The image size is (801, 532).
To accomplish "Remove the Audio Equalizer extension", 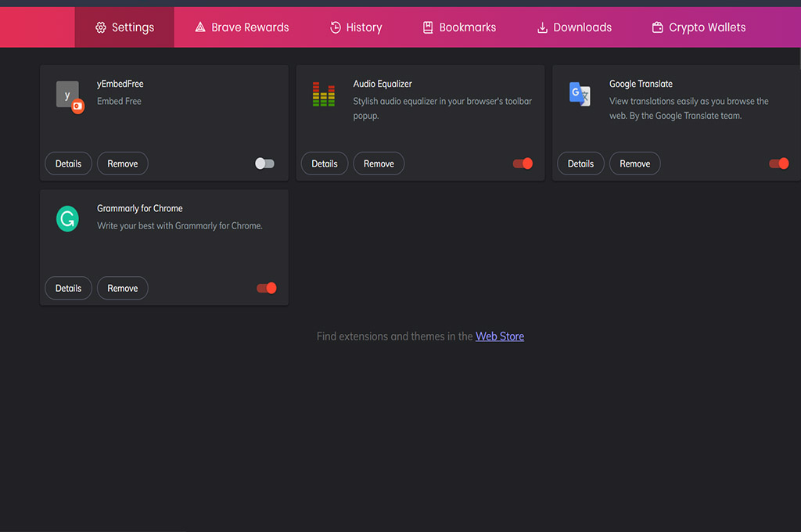I will coord(379,164).
